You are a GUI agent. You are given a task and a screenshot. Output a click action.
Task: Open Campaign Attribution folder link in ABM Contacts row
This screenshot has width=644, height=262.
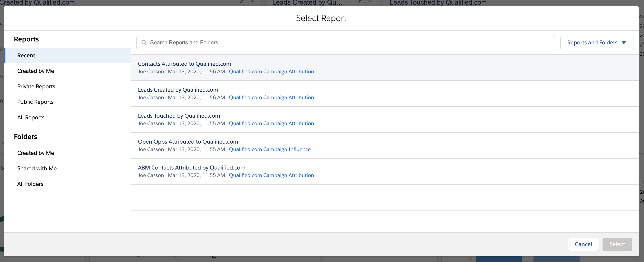271,175
